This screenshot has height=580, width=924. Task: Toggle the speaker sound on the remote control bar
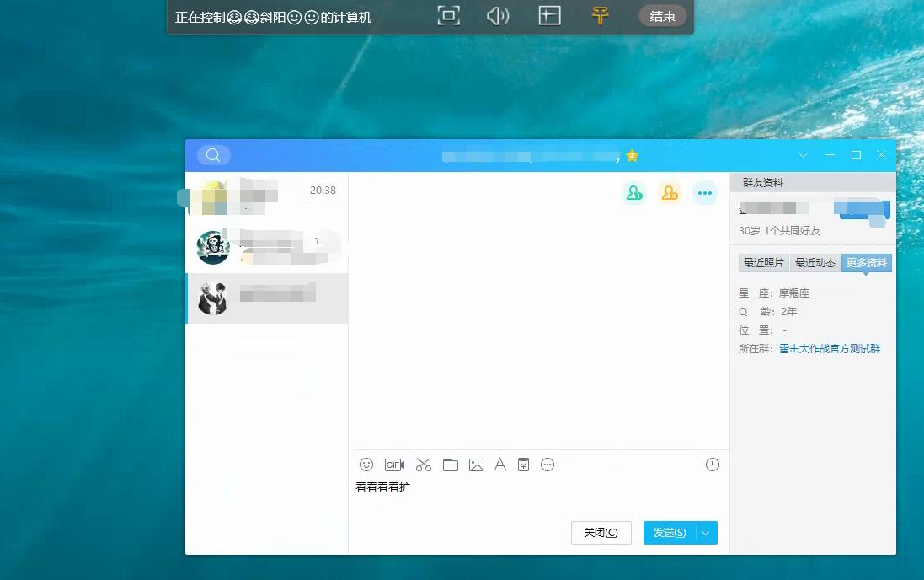[x=498, y=15]
